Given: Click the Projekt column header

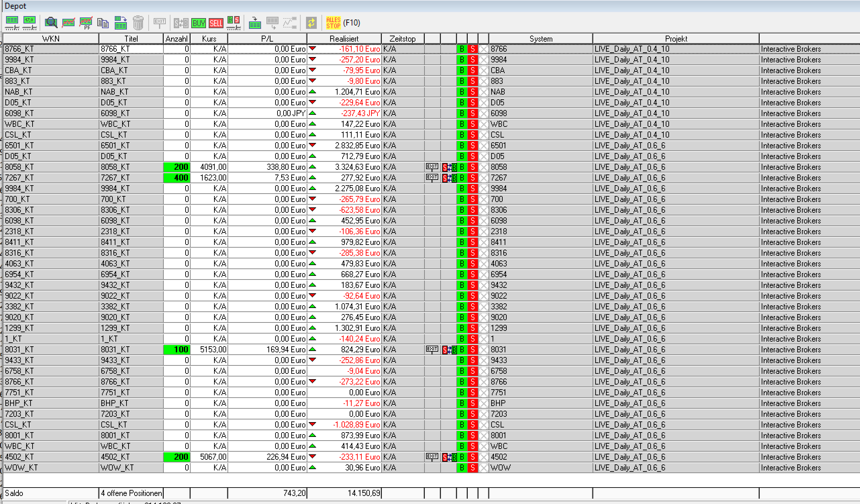Looking at the screenshot, I should [675, 39].
